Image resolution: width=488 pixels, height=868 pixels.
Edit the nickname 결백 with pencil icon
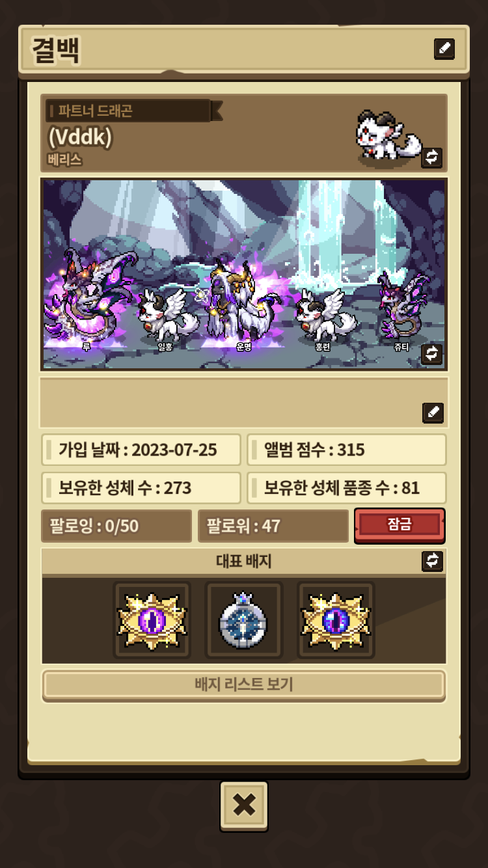click(444, 49)
